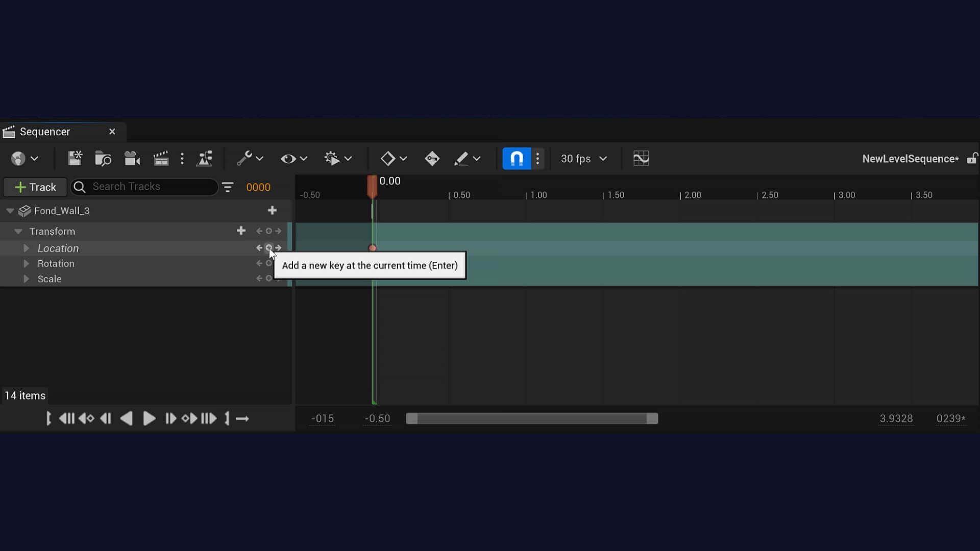980x551 pixels.
Task: Click the playback play button
Action: (x=148, y=418)
